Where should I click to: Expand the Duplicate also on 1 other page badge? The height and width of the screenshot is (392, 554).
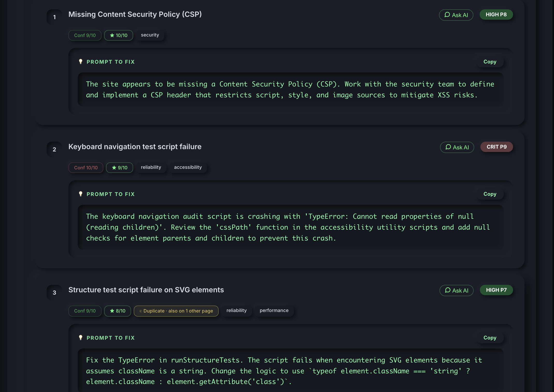(x=176, y=311)
